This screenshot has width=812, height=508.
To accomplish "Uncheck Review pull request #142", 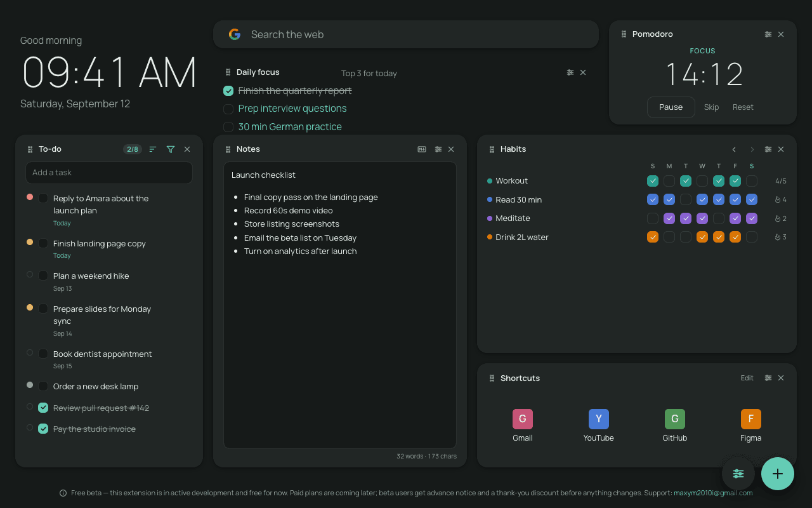I will (43, 408).
